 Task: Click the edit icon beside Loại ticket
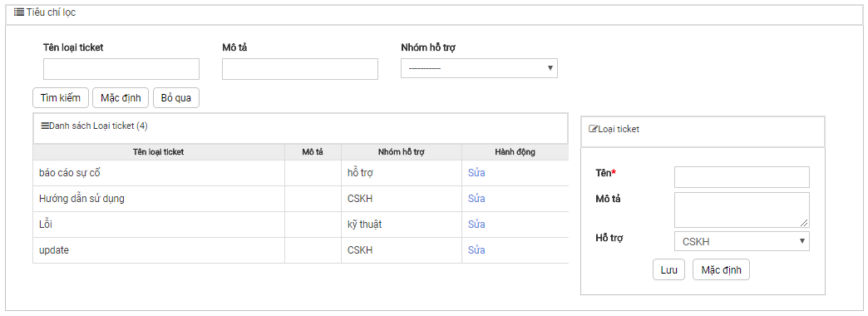593,129
